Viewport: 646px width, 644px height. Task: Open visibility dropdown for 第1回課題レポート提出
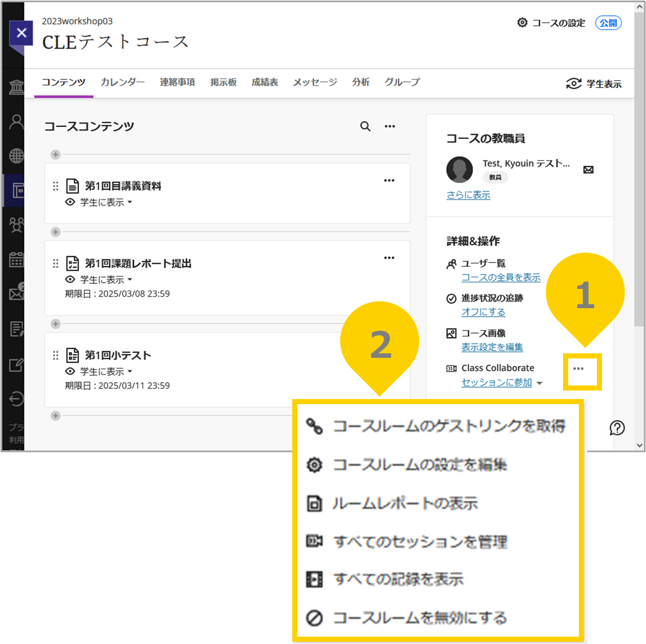pos(106,280)
